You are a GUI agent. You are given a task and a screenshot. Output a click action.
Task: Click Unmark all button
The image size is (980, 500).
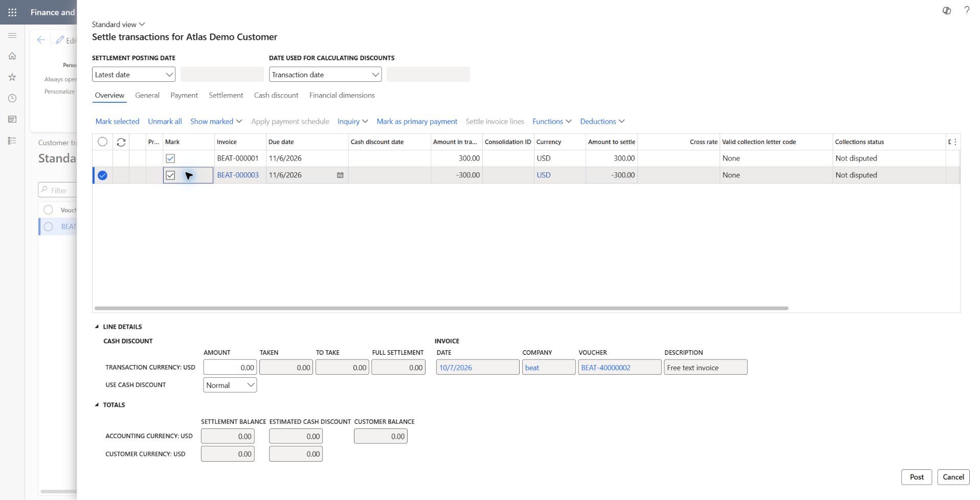tap(165, 122)
